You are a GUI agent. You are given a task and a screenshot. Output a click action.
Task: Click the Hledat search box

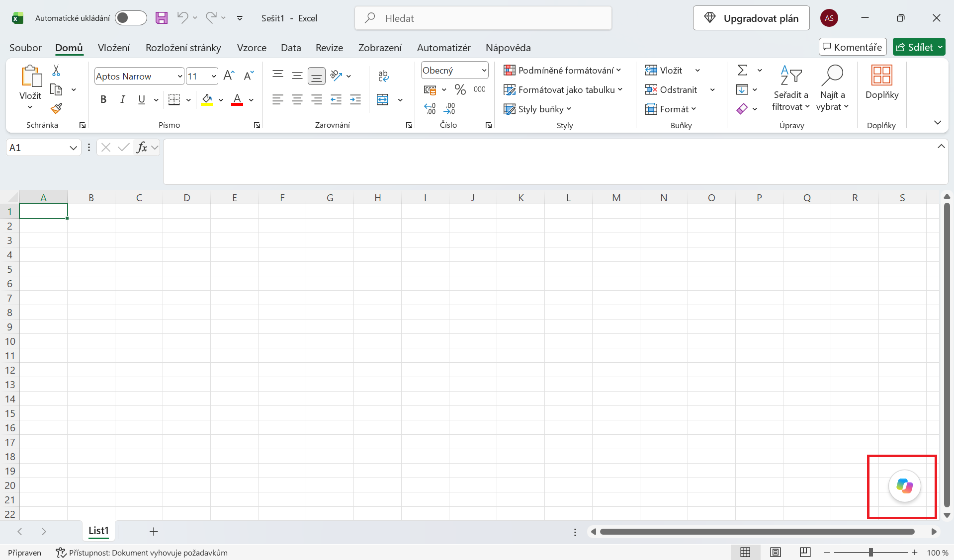(483, 18)
